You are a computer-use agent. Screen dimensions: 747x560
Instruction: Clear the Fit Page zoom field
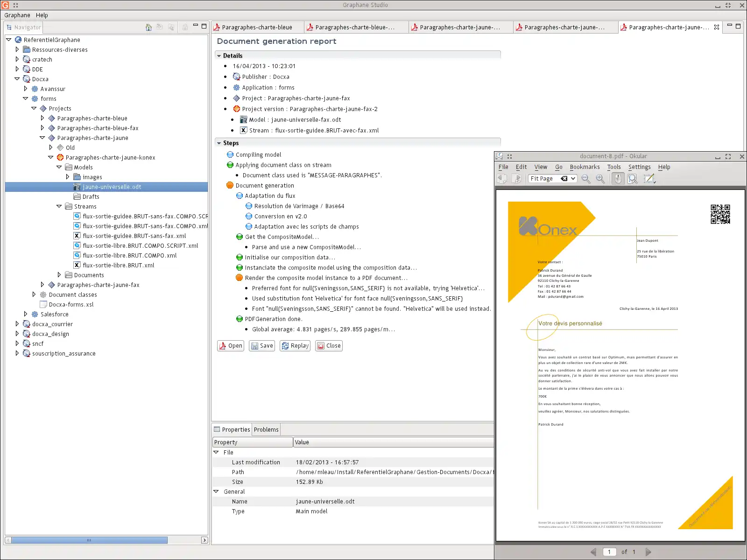click(564, 179)
